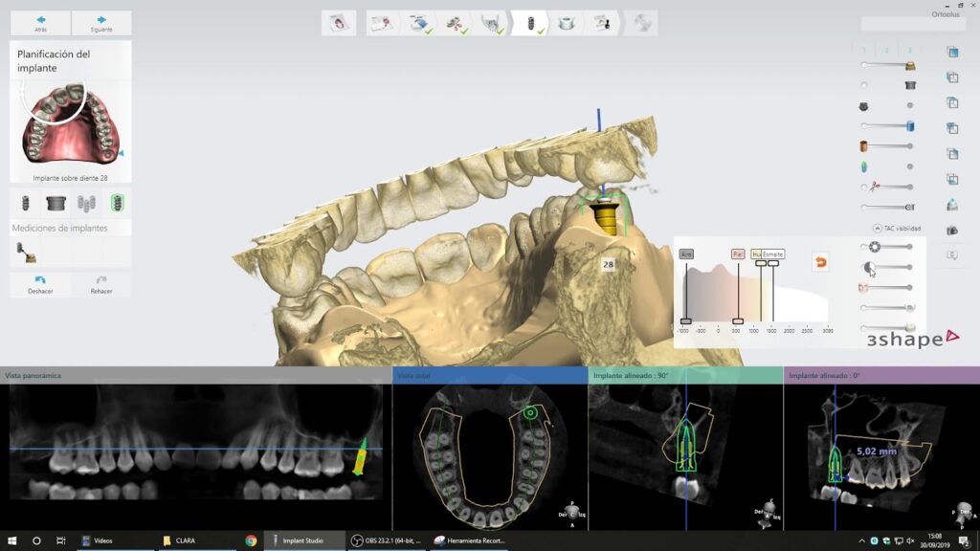Screen dimensions: 980x551
Task: Select the Vista panorámica panel header
Action: 195,375
